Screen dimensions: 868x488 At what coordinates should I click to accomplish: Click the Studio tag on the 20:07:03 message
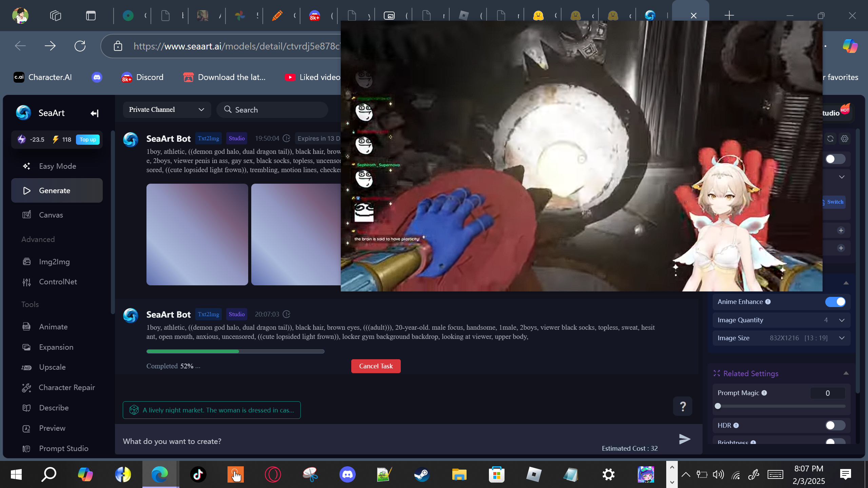pyautogui.click(x=237, y=314)
